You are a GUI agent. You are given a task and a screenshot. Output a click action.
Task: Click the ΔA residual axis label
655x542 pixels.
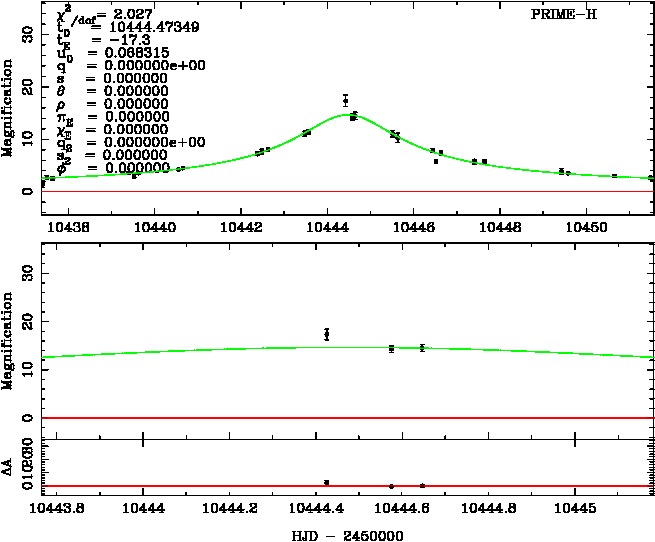coord(9,472)
